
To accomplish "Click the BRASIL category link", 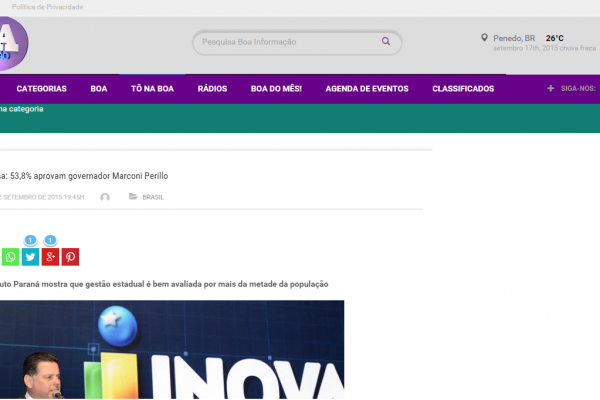I will point(153,197).
